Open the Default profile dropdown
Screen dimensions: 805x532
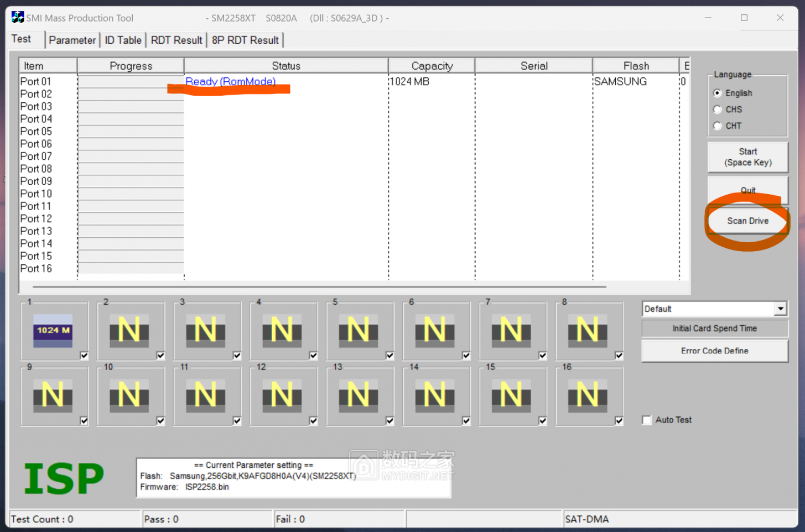coord(780,309)
